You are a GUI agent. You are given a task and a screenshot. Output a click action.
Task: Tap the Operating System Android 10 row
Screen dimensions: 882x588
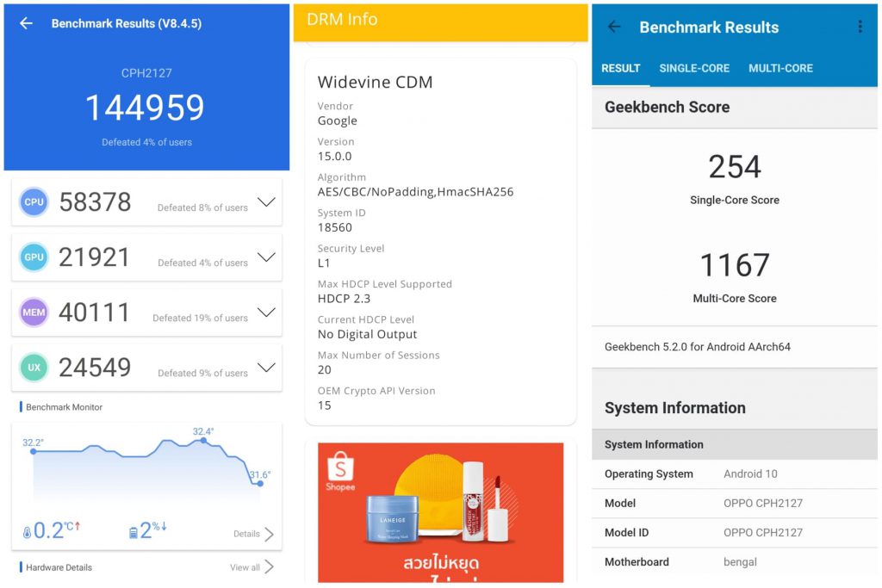pyautogui.click(x=735, y=473)
